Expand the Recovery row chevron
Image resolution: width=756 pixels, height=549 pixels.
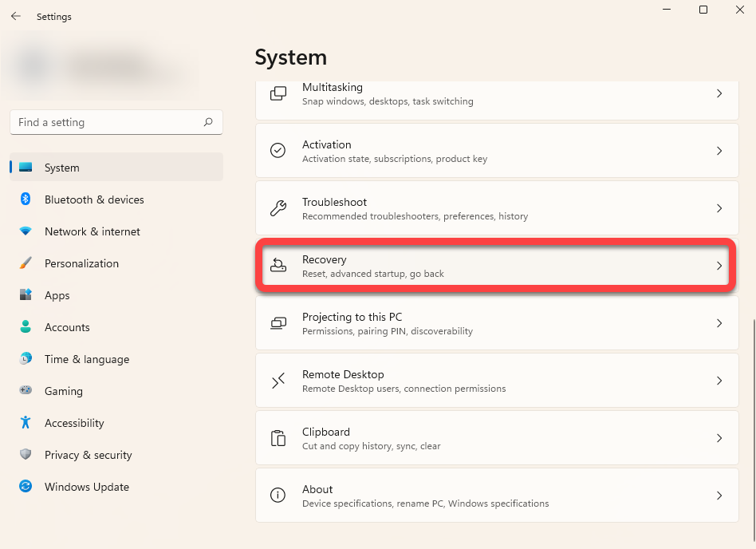click(x=719, y=266)
